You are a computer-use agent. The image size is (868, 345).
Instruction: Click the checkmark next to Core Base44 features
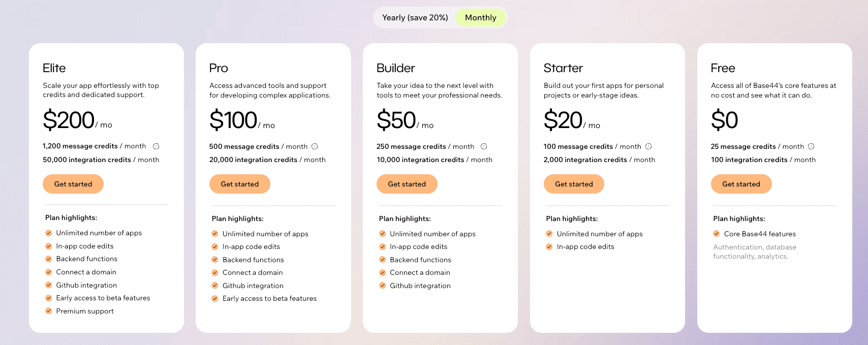(717, 234)
